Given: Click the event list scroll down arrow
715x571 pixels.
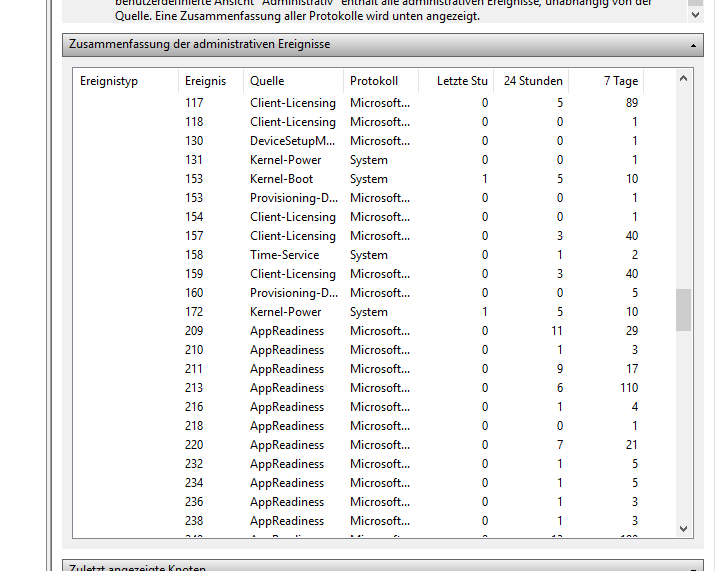Looking at the screenshot, I should point(683,529).
